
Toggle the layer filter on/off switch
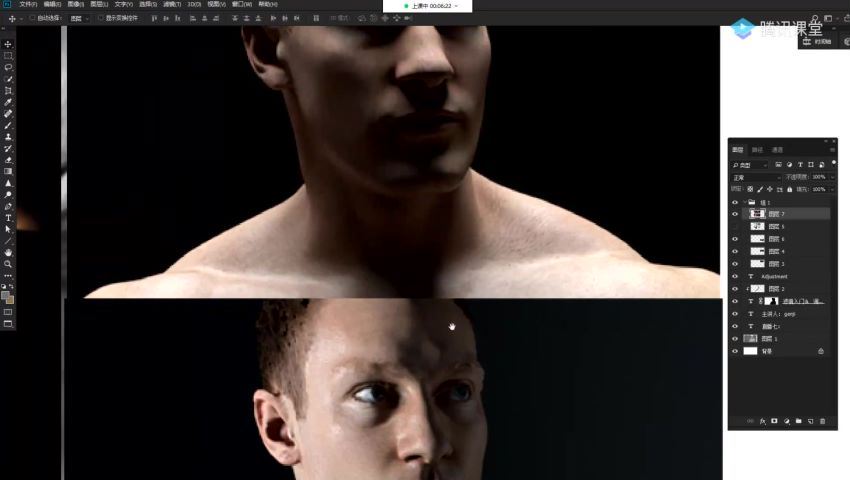click(x=833, y=163)
